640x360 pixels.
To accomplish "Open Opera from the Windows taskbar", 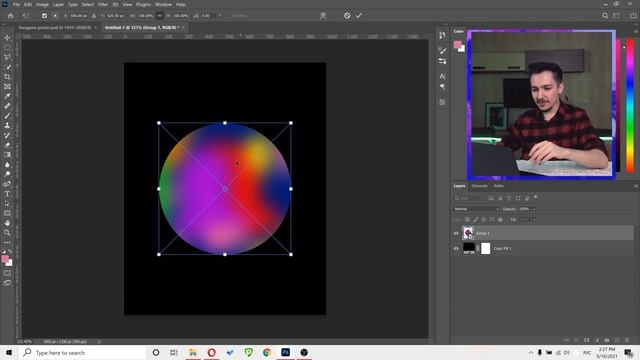I will click(x=211, y=352).
